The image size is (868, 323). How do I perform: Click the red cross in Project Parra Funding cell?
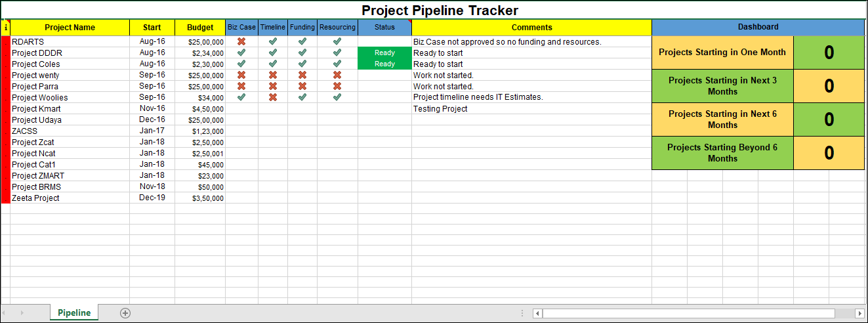tap(302, 86)
